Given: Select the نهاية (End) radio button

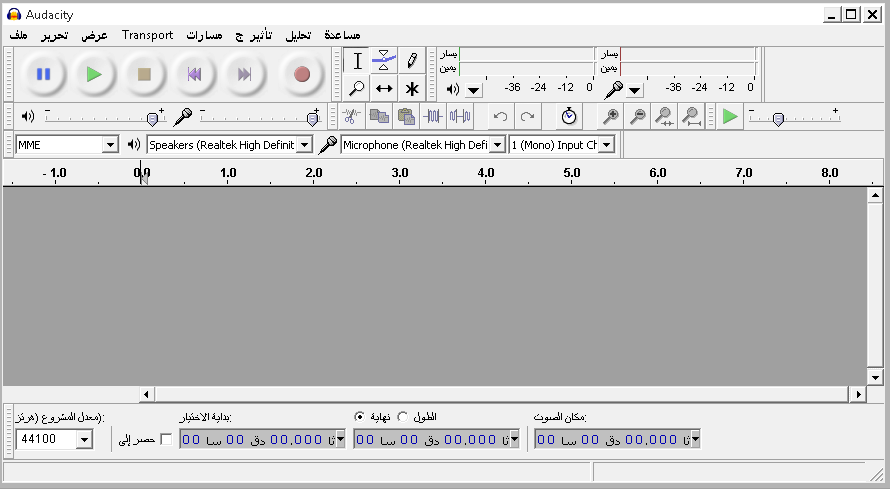Looking at the screenshot, I should coord(359,416).
